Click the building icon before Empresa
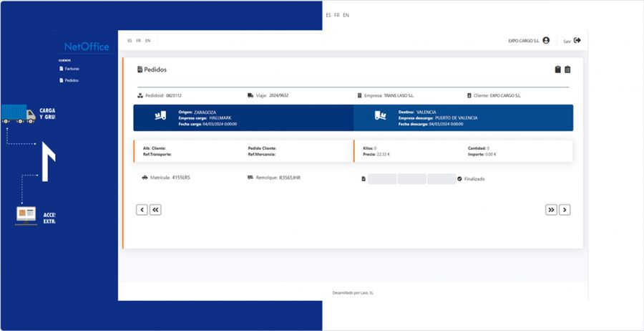The width and height of the screenshot is (644, 331). 360,95
